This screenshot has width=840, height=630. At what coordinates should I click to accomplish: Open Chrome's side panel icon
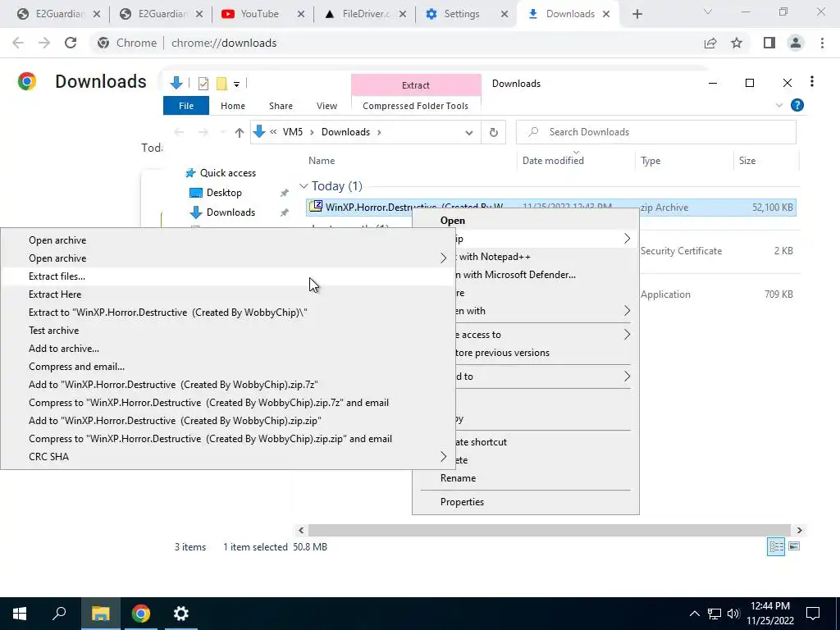pyautogui.click(x=769, y=43)
